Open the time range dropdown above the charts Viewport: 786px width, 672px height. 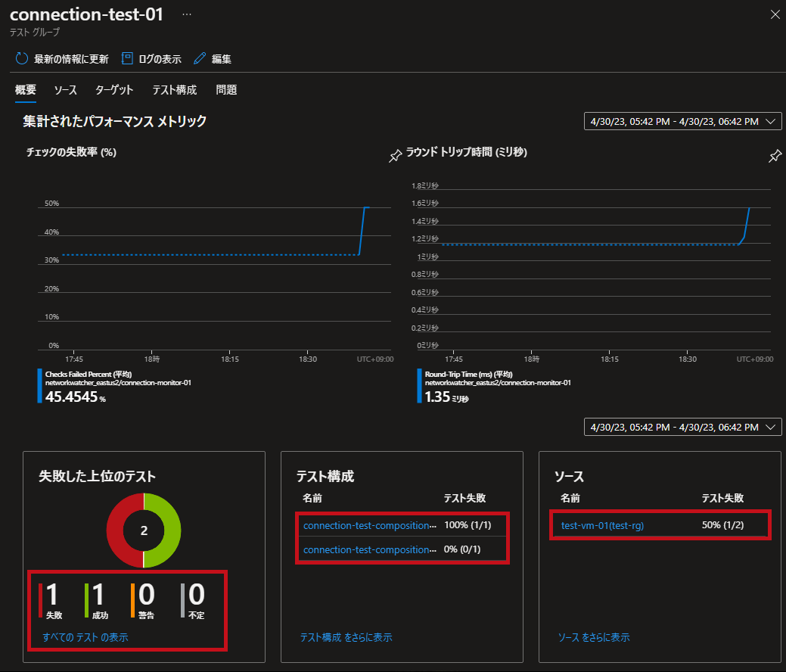[x=682, y=121]
